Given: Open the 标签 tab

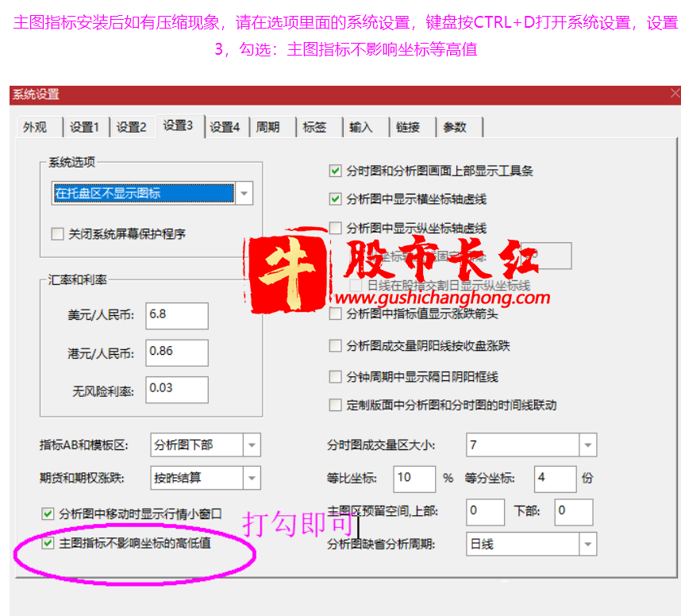Looking at the screenshot, I should (x=318, y=127).
